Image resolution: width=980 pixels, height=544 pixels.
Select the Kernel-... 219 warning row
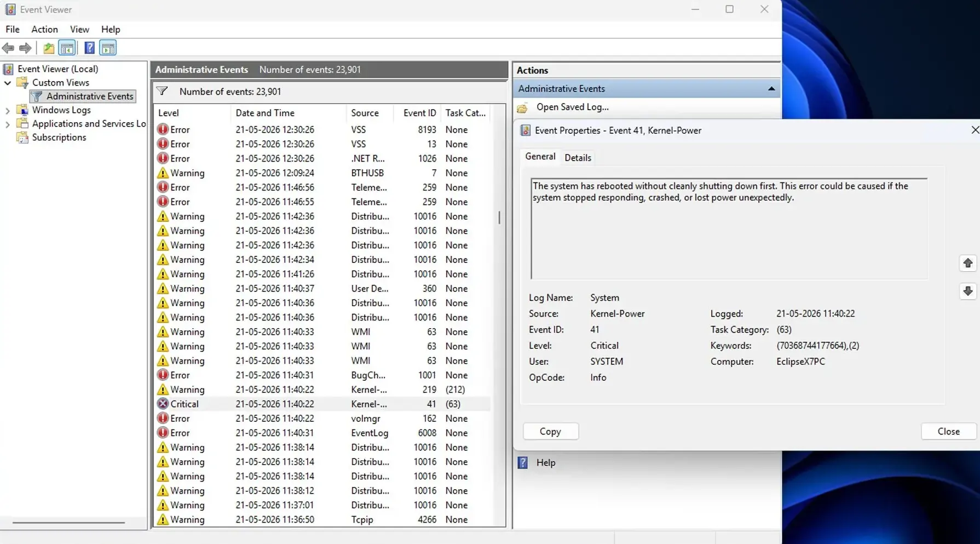322,390
